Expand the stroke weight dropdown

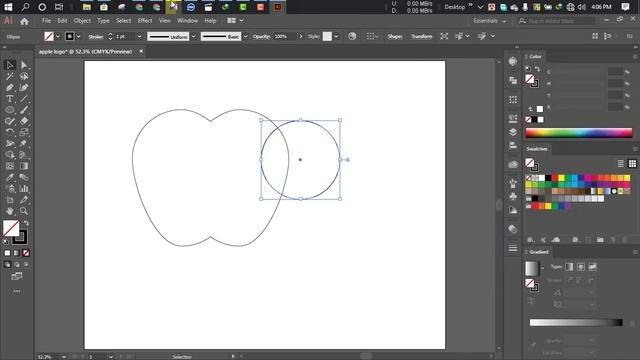(139, 36)
